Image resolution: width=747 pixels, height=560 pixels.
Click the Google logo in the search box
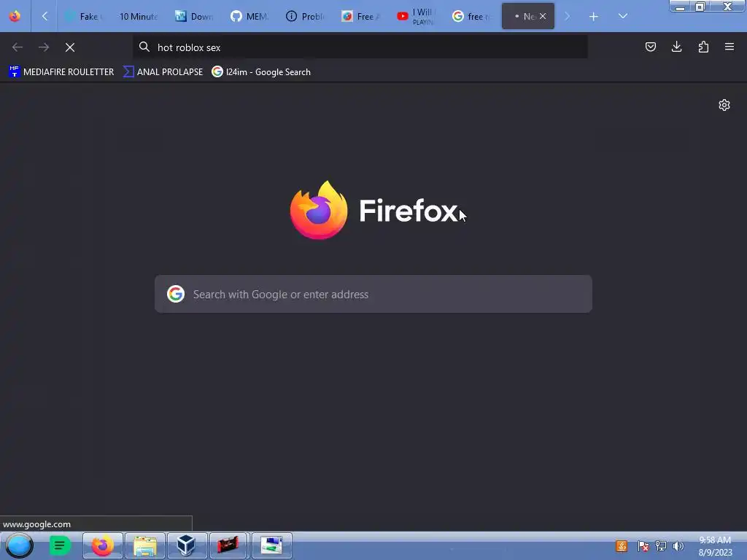(176, 294)
